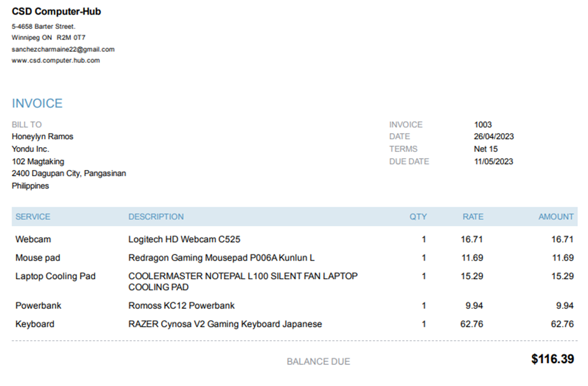Select the Webcam service cell
Screen dimensions: 588x386
pyautogui.click(x=33, y=239)
